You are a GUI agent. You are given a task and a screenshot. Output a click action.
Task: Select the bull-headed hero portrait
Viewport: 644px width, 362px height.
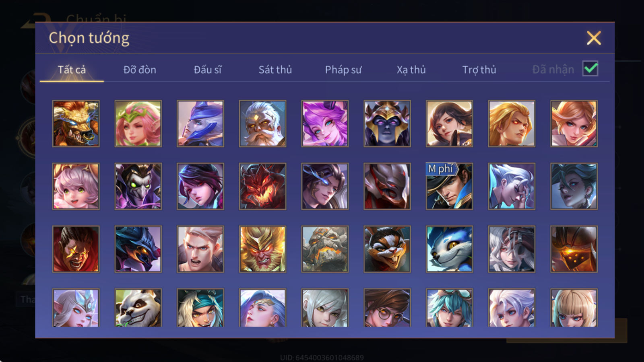[76, 123]
